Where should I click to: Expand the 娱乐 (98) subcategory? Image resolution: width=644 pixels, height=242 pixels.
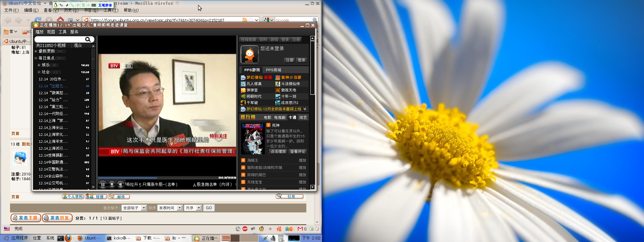(x=39, y=65)
